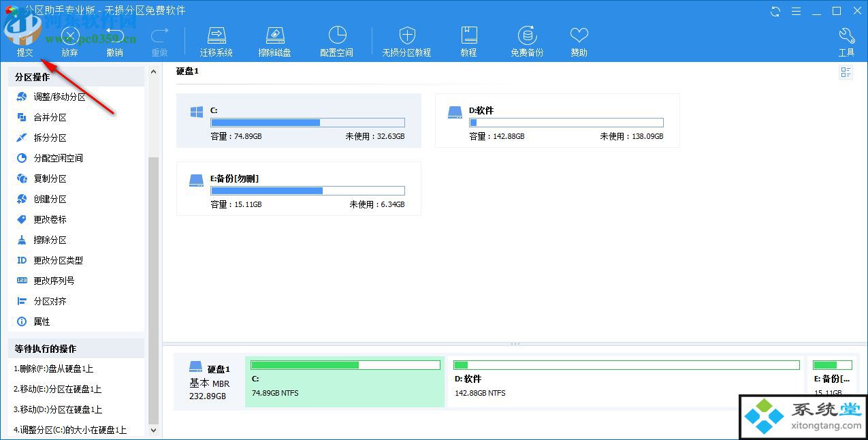Select the E:备份[勿删] partition card
The image size is (868, 440).
pos(299,189)
